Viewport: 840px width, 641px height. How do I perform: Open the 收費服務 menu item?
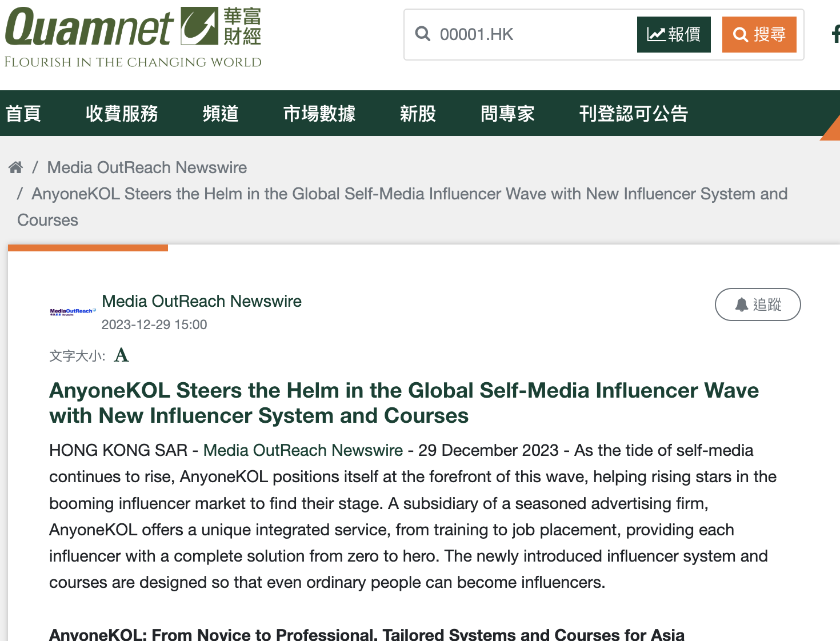[x=122, y=114]
